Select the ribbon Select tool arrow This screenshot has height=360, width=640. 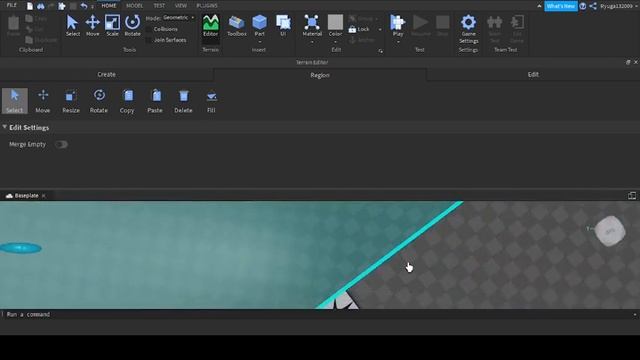tap(73, 26)
